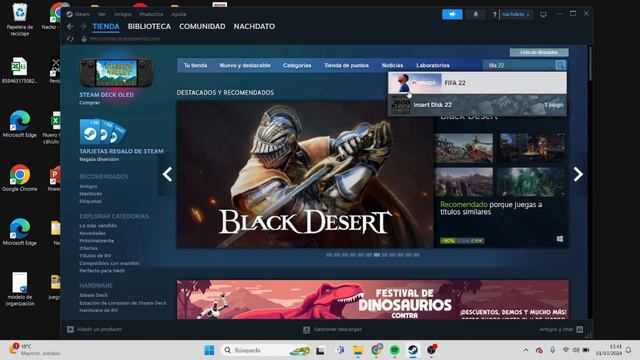The height and width of the screenshot is (360, 640).
Task: Open the Steam Deck hardware link
Action: pos(93,295)
